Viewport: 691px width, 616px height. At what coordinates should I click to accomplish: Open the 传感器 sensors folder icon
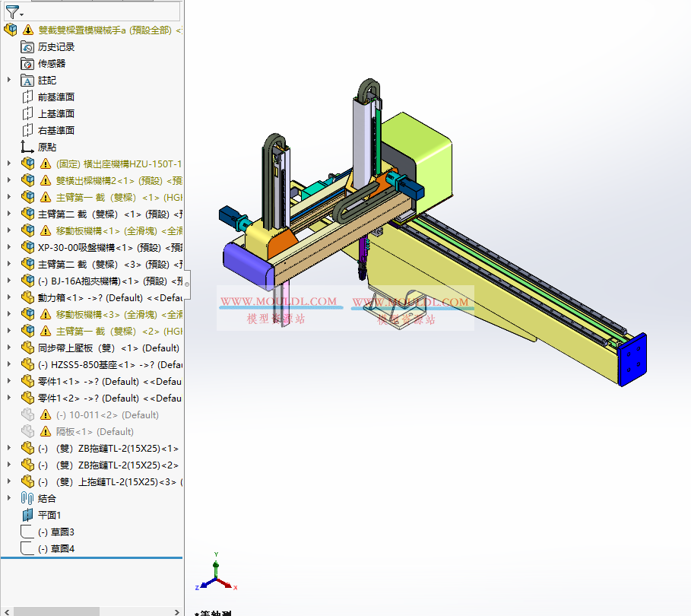[26, 63]
